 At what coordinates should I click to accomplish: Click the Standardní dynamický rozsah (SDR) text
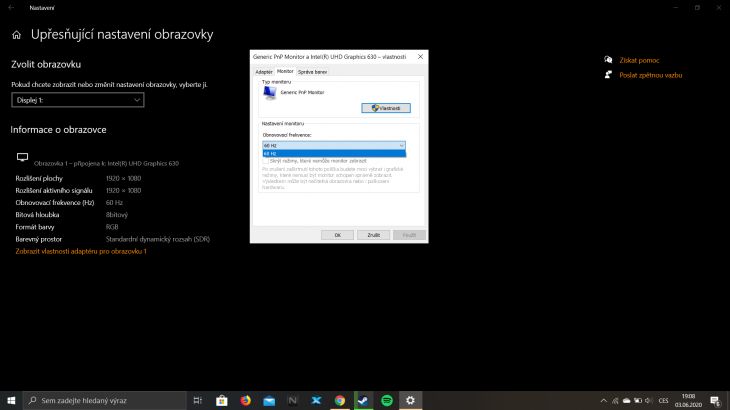tap(158, 239)
